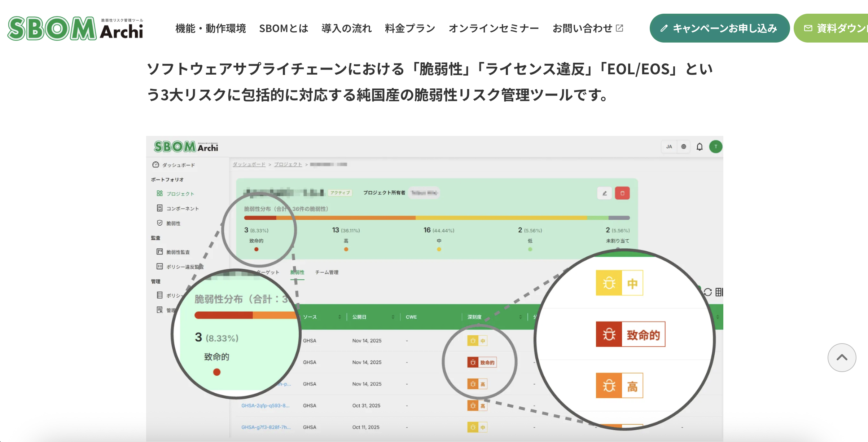
Task: Click the vulnerability distribution progress bar
Action: point(437,217)
